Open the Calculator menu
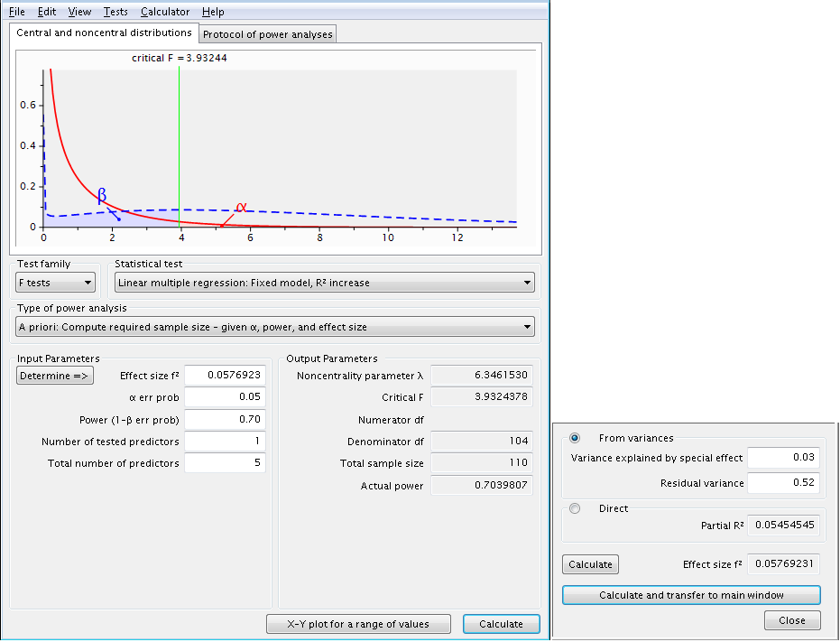Viewport: 840px width, 642px height. point(165,12)
